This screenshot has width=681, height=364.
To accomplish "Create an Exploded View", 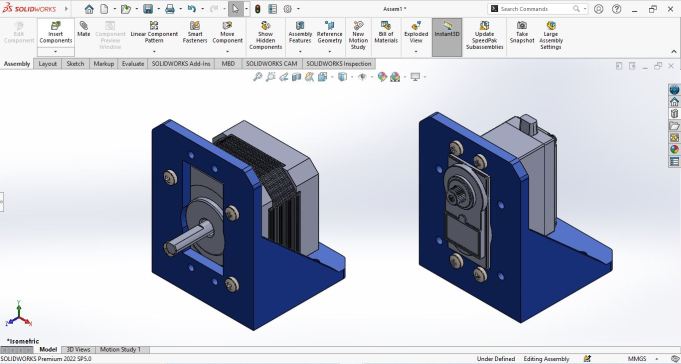I will 416,32.
